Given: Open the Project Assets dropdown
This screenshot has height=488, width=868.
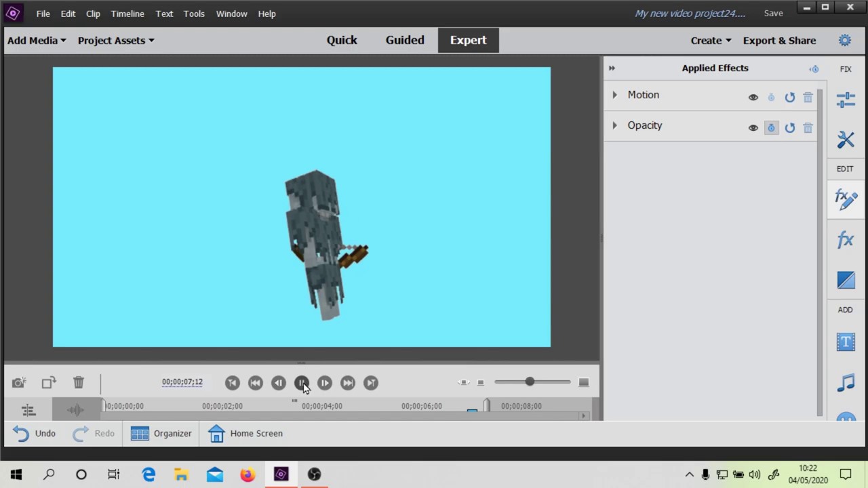Looking at the screenshot, I should pos(116,41).
